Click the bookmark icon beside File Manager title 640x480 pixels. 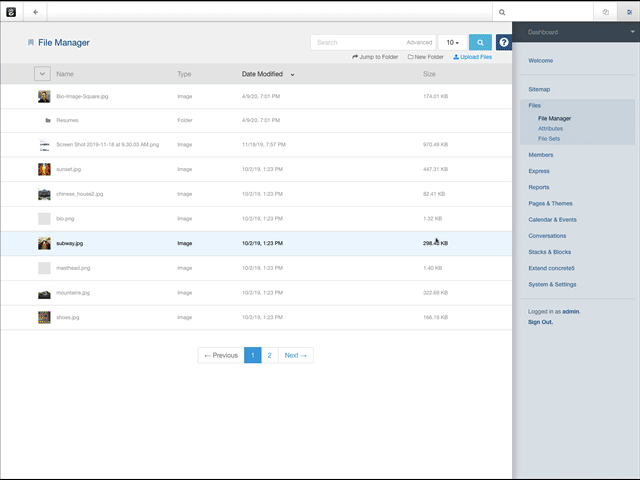pyautogui.click(x=31, y=42)
